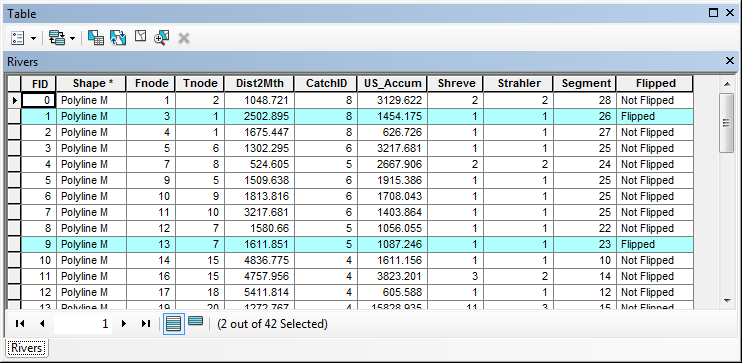Click US_Accum cell 1403.864
Screen dimensions: 742x363
[392, 212]
